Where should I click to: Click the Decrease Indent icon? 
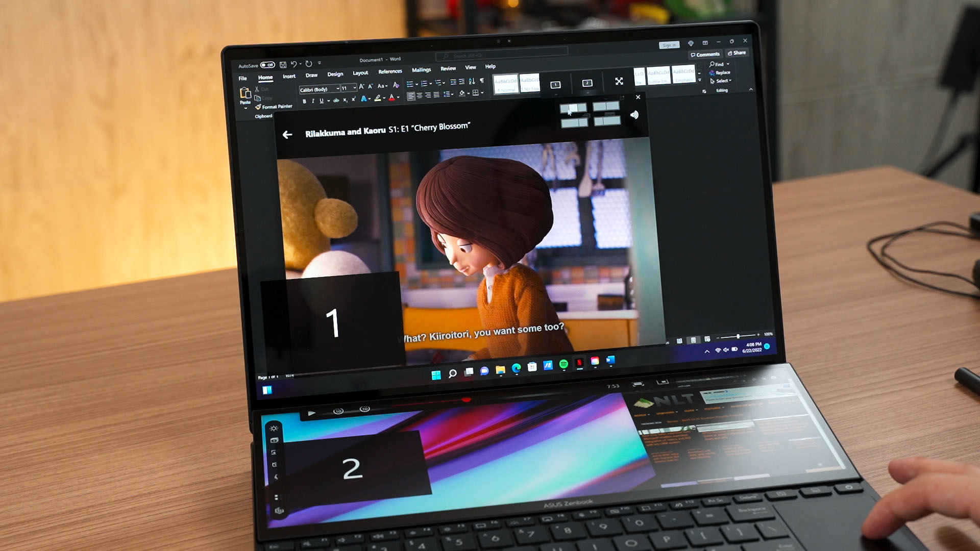pyautogui.click(x=453, y=82)
